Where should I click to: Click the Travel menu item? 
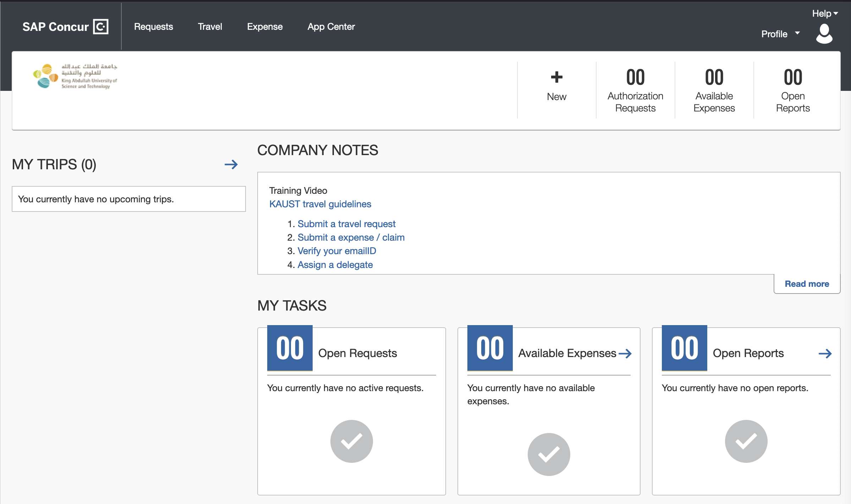click(x=210, y=26)
